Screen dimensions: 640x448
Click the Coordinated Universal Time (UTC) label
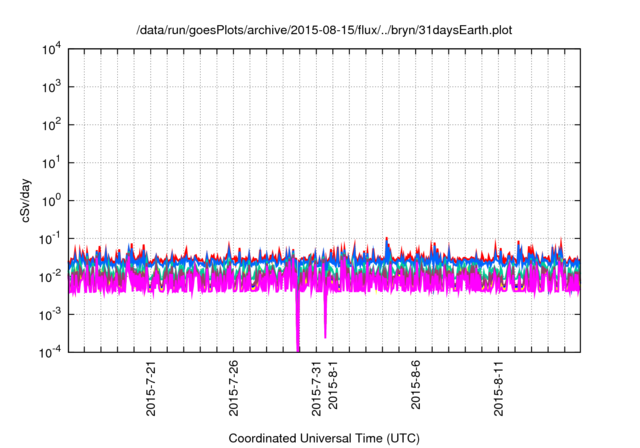pos(324,438)
